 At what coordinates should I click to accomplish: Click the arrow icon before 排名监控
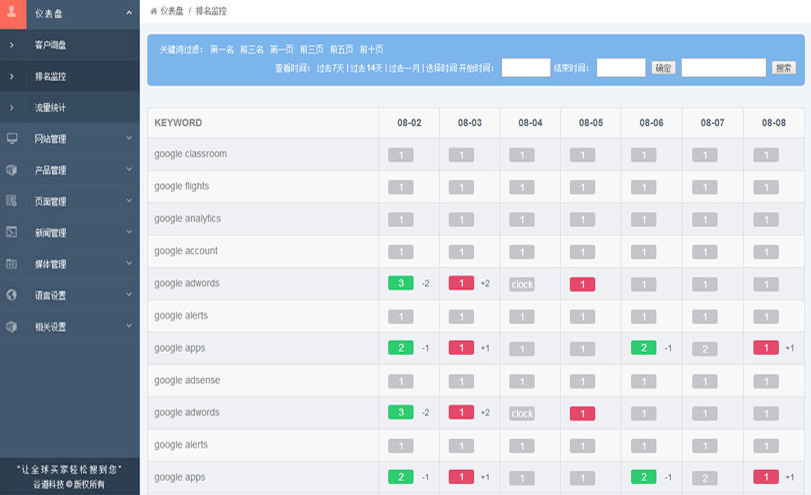click(x=12, y=77)
